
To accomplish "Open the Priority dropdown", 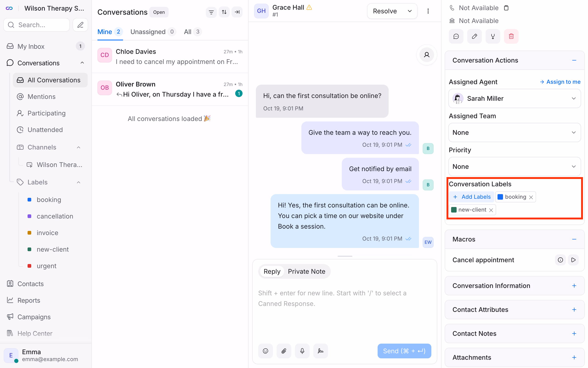I will (515, 167).
